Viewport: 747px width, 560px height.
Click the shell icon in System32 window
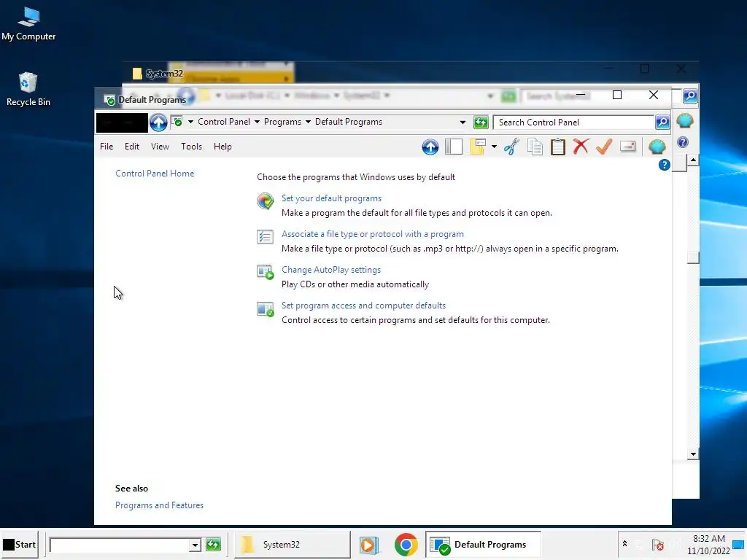684,120
